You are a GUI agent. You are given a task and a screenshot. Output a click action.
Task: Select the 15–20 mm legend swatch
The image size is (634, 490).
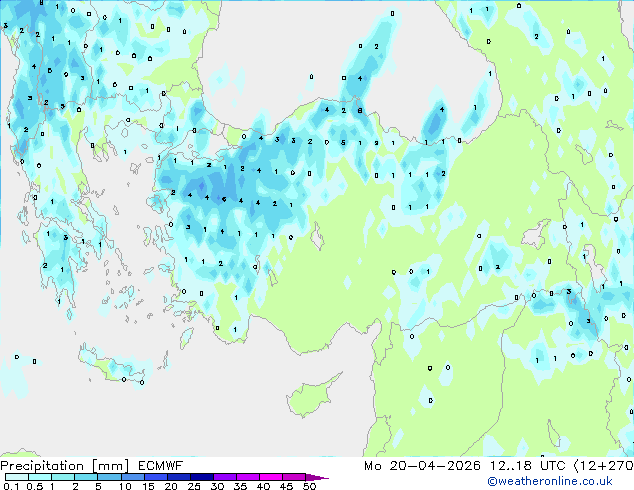point(156,477)
